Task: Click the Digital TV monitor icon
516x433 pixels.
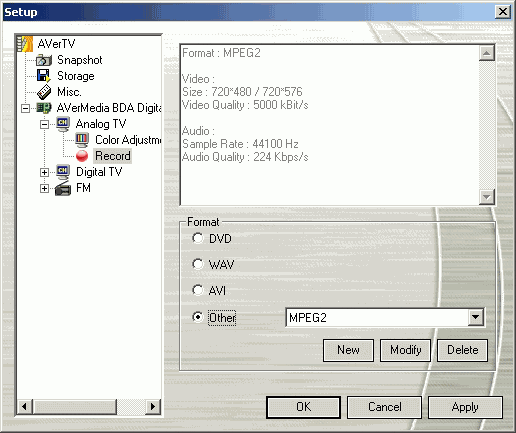Action: (63, 172)
